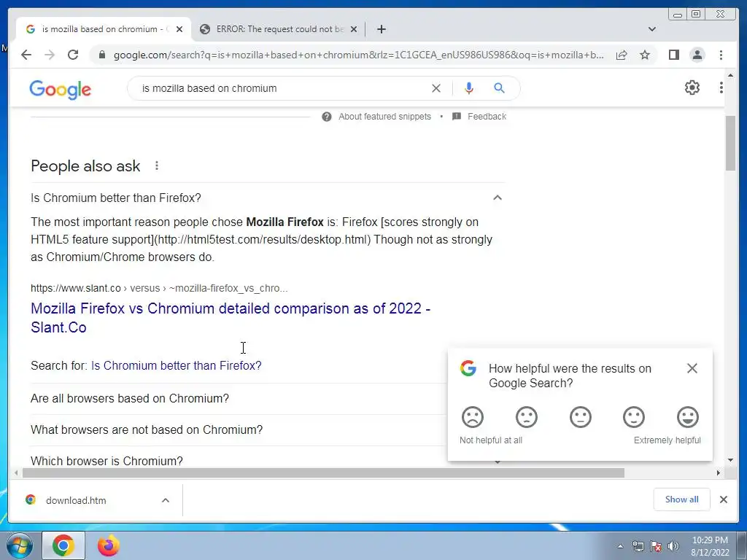Open About featured snippets help icon
The image size is (747, 560).
[x=326, y=117]
